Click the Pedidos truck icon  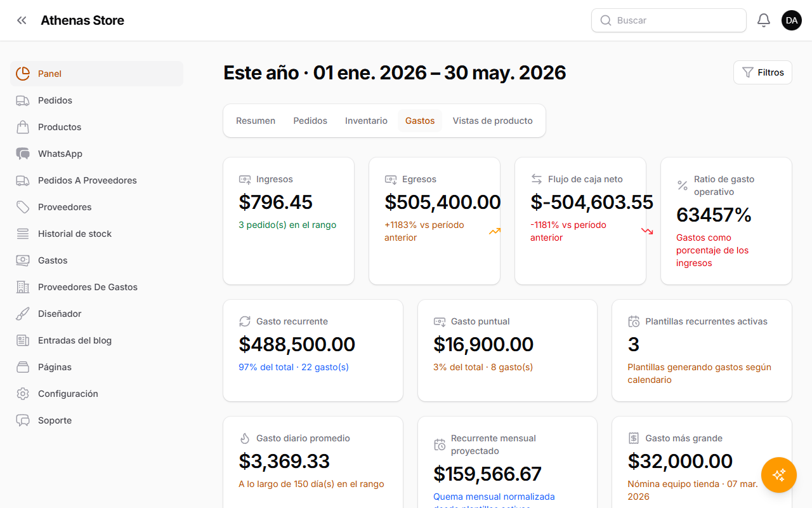[x=23, y=100]
